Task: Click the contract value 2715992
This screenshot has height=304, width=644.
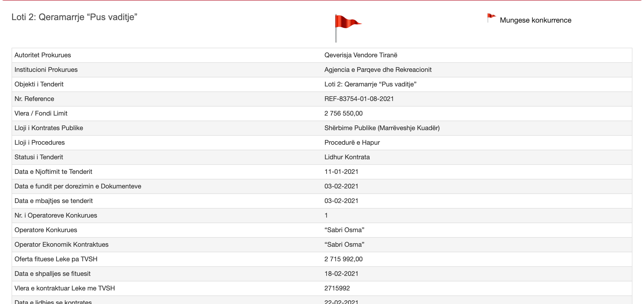Action: 337,288
